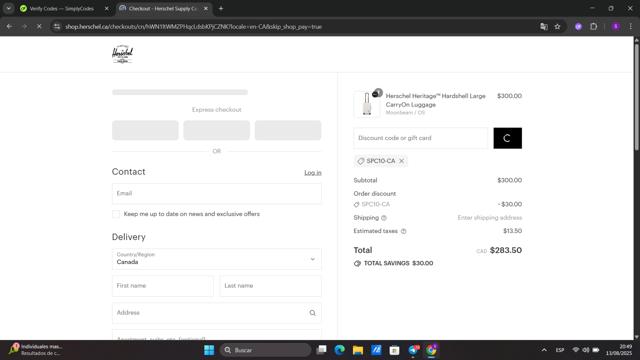Remove the SPC10-CA discount code
This screenshot has height=360, width=640.
[402, 161]
